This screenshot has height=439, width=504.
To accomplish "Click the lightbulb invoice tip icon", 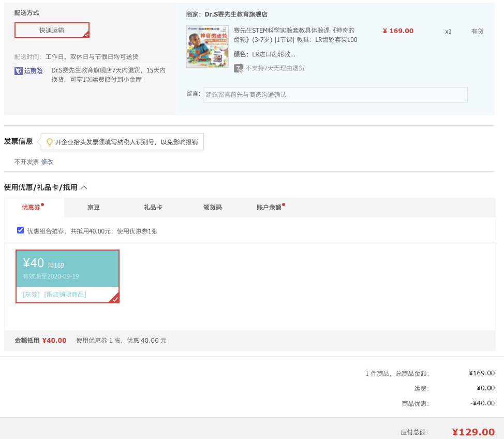I will tap(50, 142).
